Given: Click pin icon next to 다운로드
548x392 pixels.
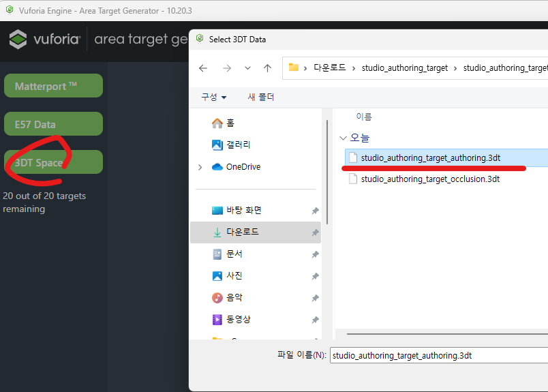Looking at the screenshot, I should [316, 232].
